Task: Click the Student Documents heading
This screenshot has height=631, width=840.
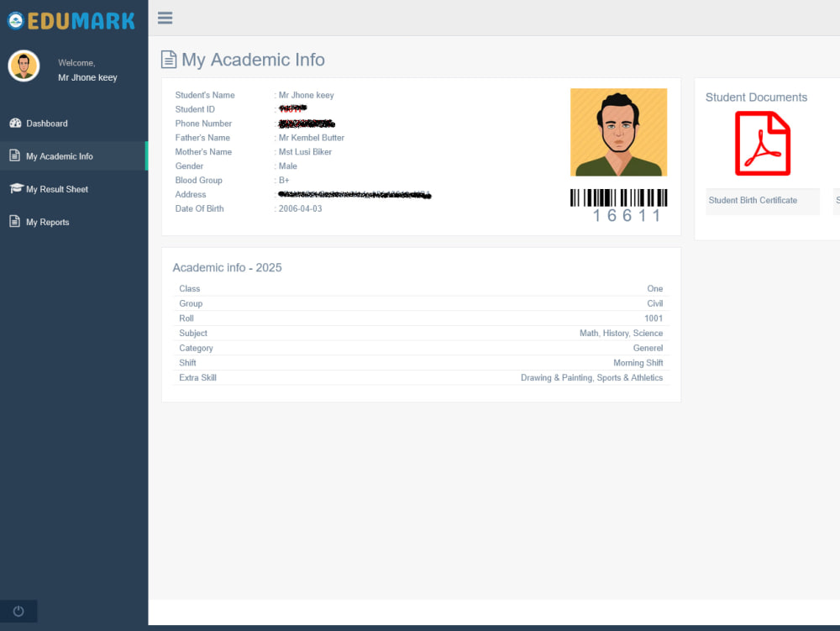Action: [x=756, y=97]
